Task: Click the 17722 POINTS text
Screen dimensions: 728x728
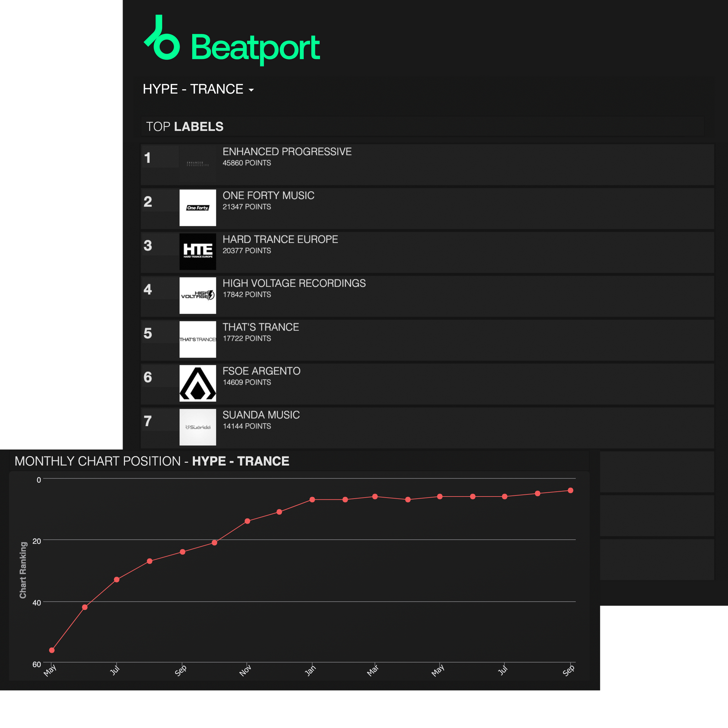Action: click(x=247, y=338)
